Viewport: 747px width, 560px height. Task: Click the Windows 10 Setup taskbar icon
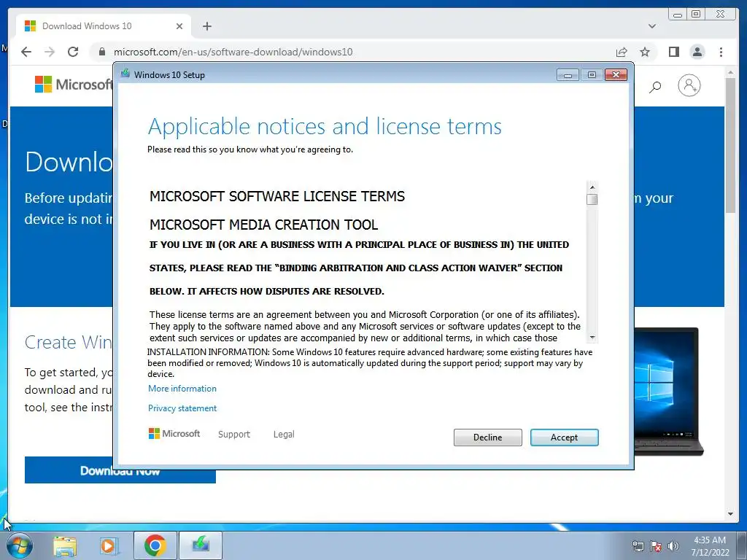coord(201,545)
